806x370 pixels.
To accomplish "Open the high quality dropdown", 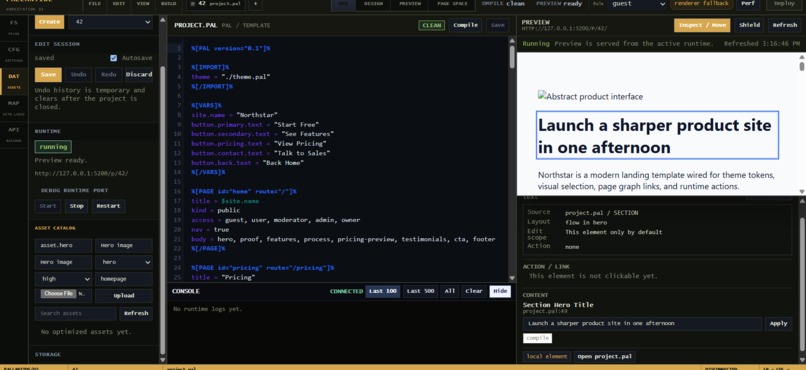I will (63, 279).
